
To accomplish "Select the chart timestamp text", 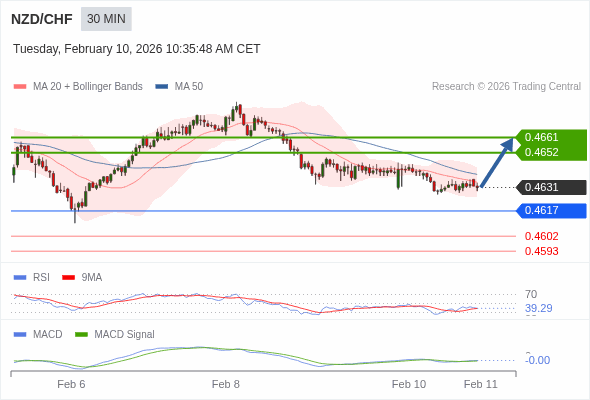I will (137, 49).
